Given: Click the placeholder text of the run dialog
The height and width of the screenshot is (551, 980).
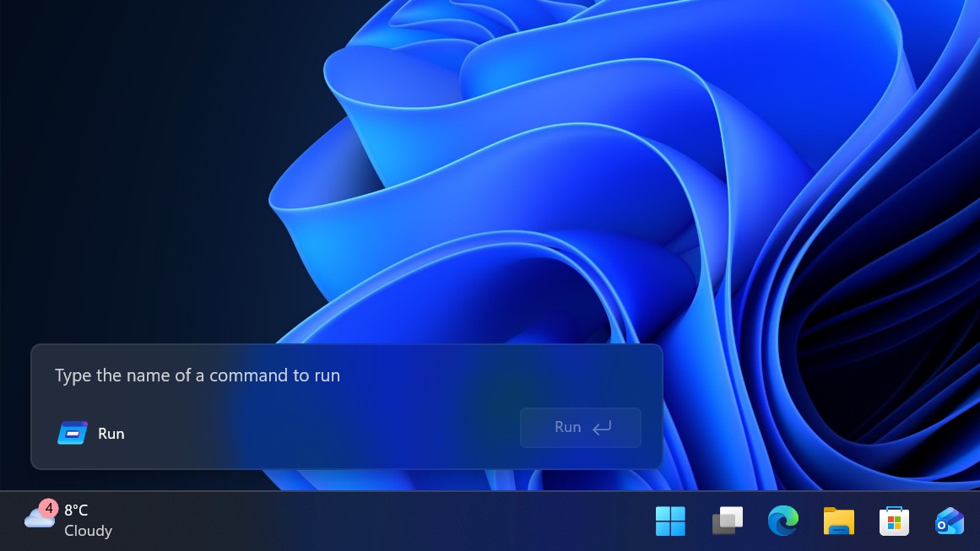Looking at the screenshot, I should 197,375.
